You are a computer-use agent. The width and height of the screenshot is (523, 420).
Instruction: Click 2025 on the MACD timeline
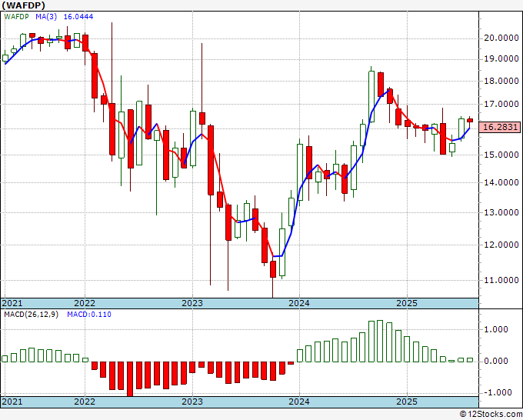click(x=407, y=402)
